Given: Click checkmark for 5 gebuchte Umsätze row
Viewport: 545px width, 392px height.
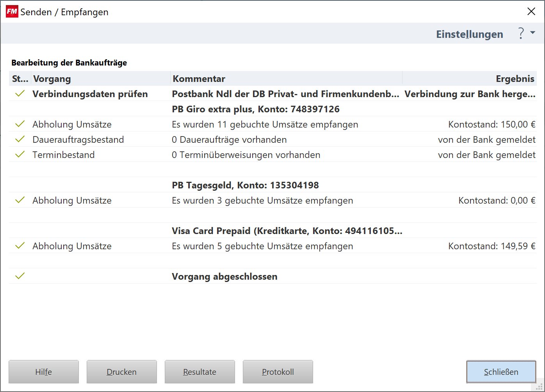Looking at the screenshot, I should pos(20,246).
